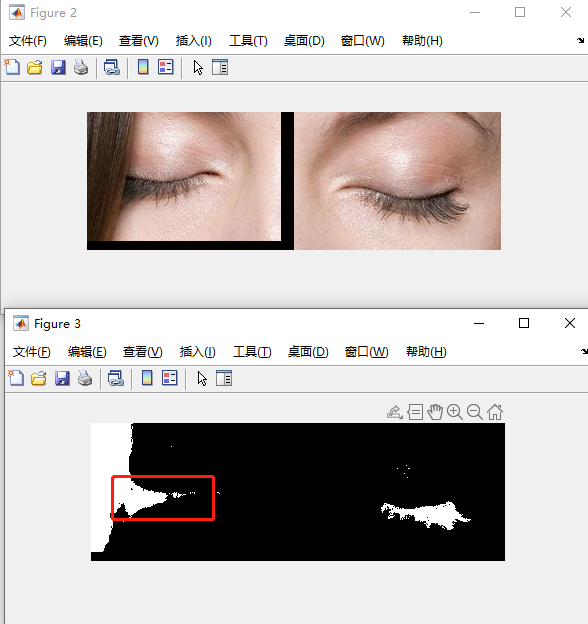Click the MATLAB logo in Figure 3 title bar
The height and width of the screenshot is (624, 588).
point(21,323)
